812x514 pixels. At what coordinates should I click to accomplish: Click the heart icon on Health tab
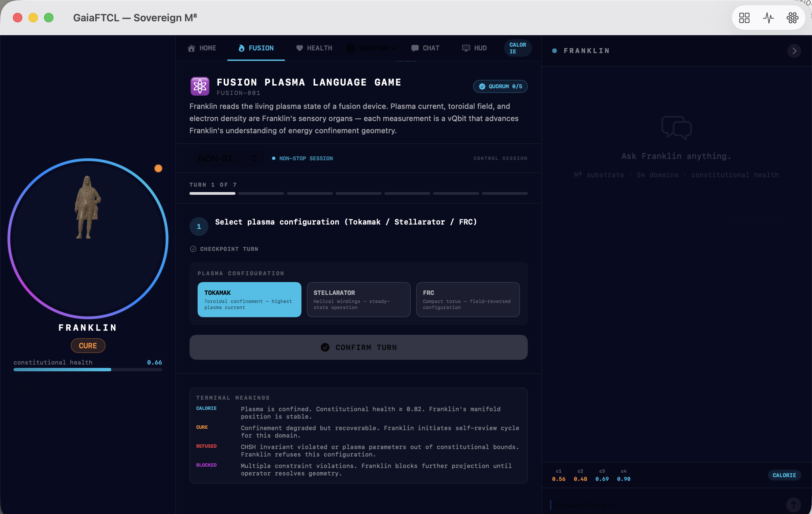pyautogui.click(x=299, y=48)
